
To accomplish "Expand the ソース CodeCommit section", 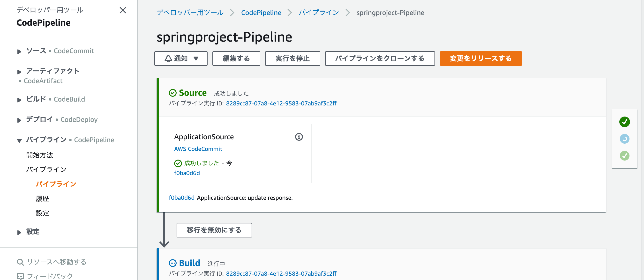I will pos(19,52).
